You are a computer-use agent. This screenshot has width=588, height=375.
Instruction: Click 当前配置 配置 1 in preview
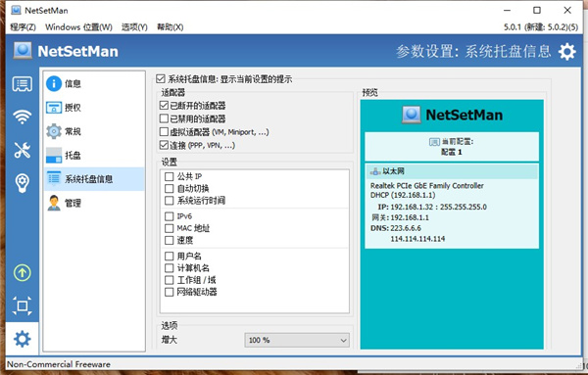(x=452, y=147)
